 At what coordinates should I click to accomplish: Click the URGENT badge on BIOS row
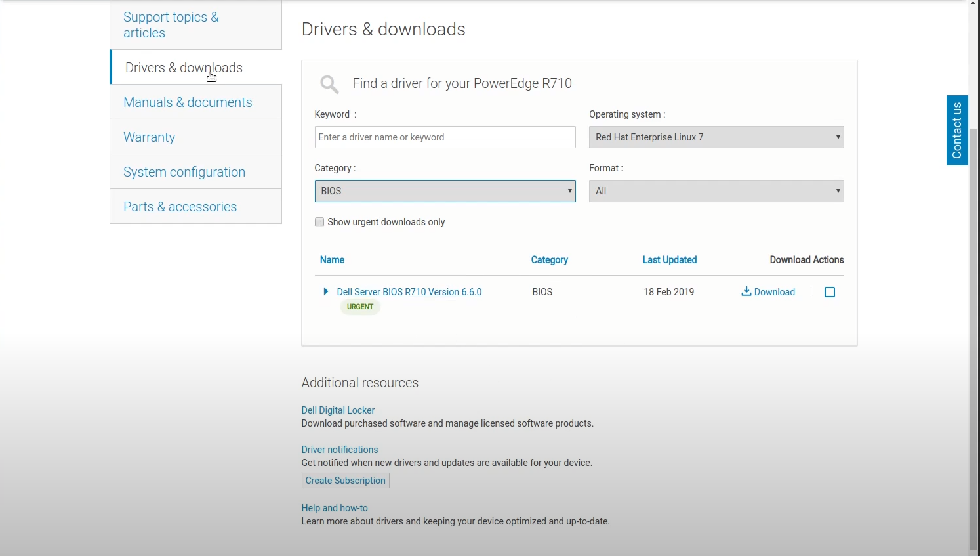pyautogui.click(x=360, y=307)
